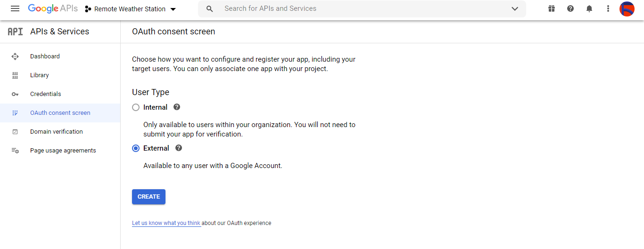Open the help question mark icon in header
Screen dimensions: 644x249
click(x=570, y=9)
